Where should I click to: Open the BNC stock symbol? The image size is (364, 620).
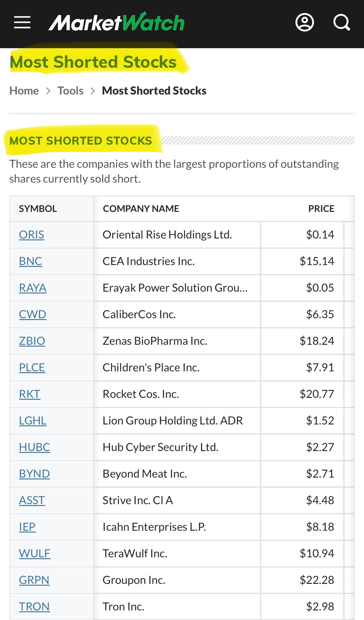(x=31, y=261)
